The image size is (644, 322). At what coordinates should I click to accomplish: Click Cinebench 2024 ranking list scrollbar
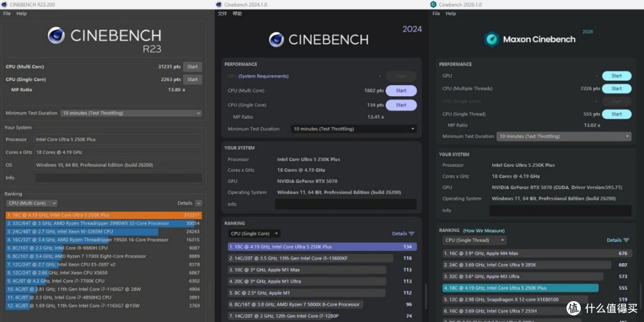pyautogui.click(x=425, y=298)
